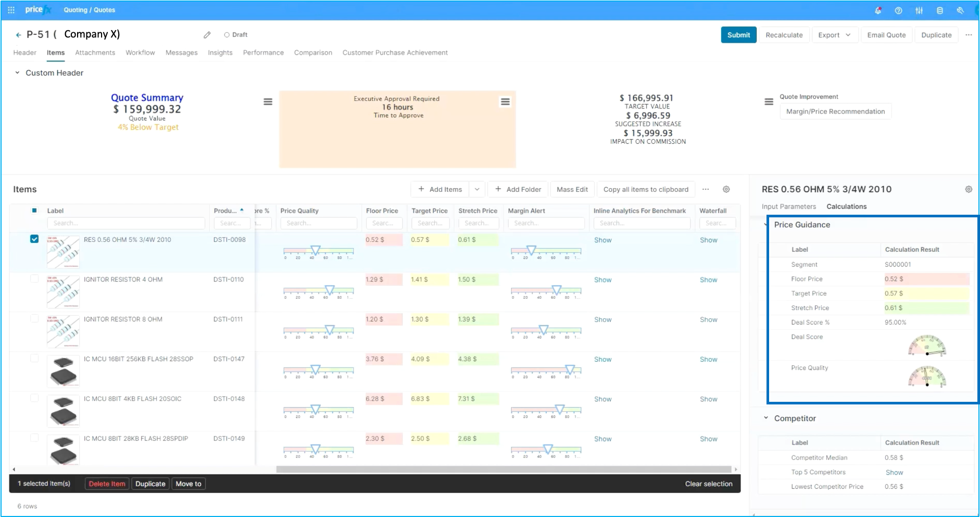Open the Items table settings gear
The height and width of the screenshot is (517, 980).
pyautogui.click(x=726, y=189)
